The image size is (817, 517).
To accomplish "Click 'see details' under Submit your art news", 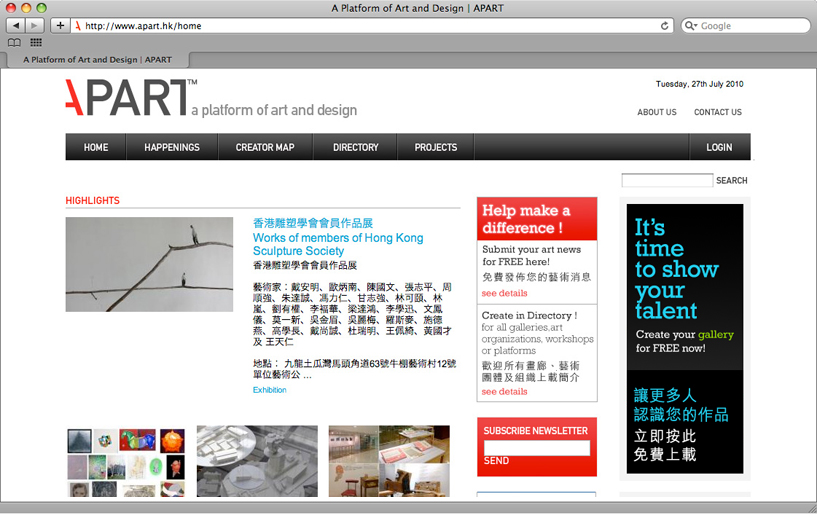I will pyautogui.click(x=504, y=293).
